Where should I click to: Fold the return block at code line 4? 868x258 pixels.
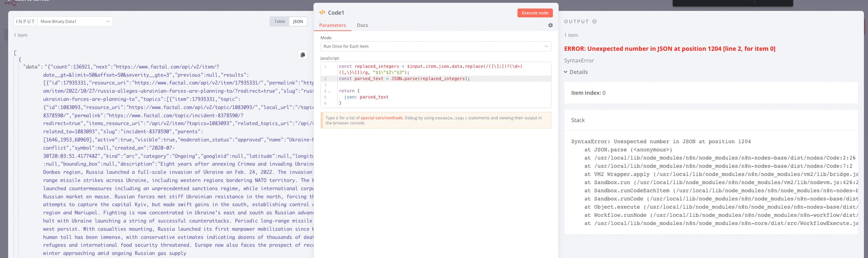[x=330, y=91]
